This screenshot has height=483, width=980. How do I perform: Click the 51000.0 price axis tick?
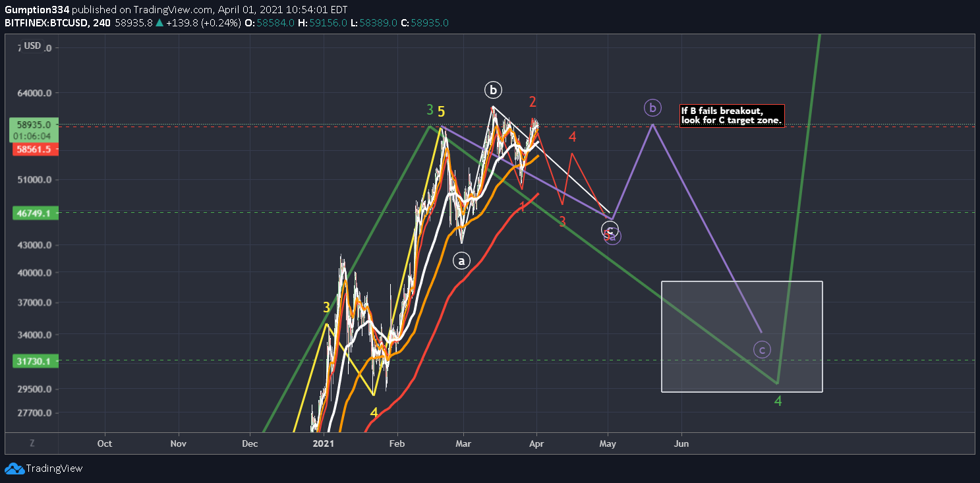coord(35,180)
